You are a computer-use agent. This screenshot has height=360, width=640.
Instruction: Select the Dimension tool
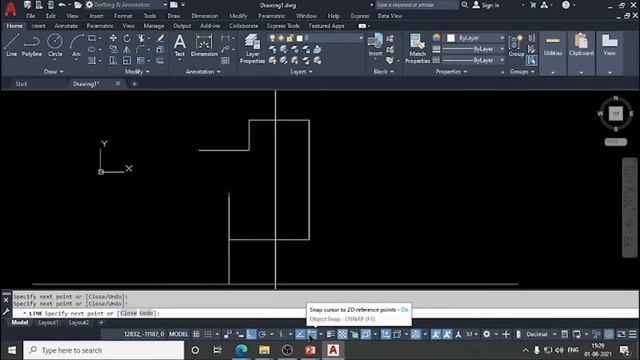(x=204, y=45)
